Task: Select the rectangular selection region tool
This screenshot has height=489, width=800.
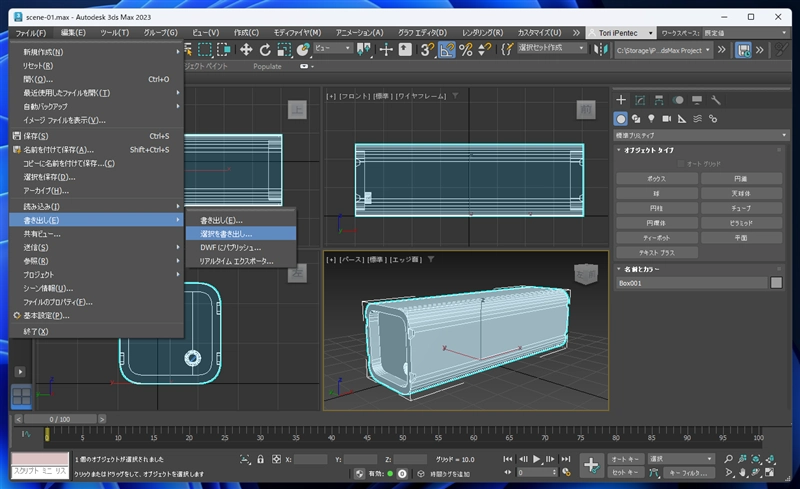Action: click(205, 50)
